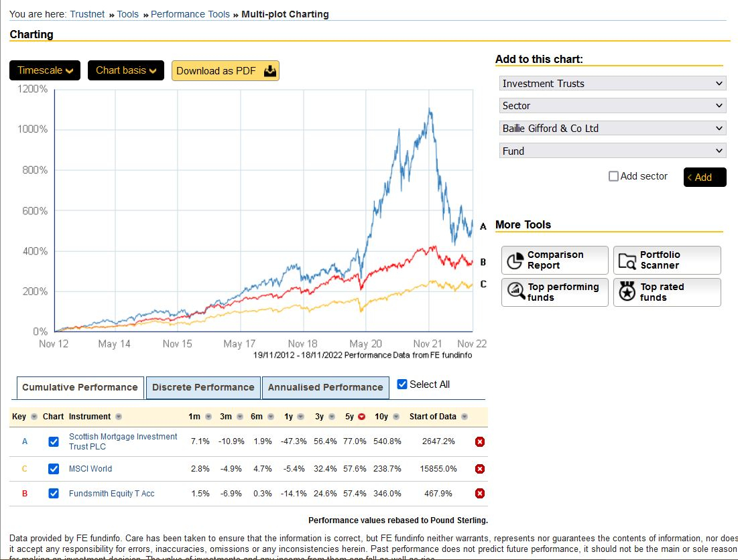The image size is (738, 560).
Task: Uncheck Scottish Mortgage chart checkbox
Action: 54,441
